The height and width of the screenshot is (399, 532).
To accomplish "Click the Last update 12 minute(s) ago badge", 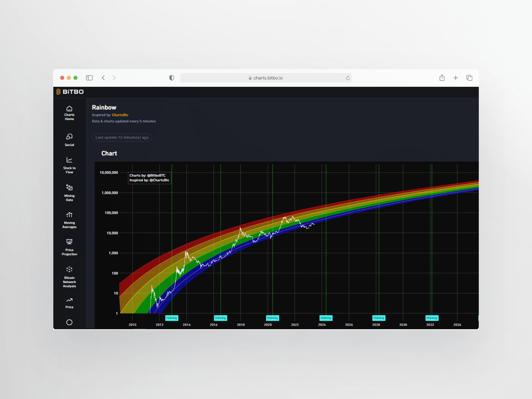I will 122,137.
